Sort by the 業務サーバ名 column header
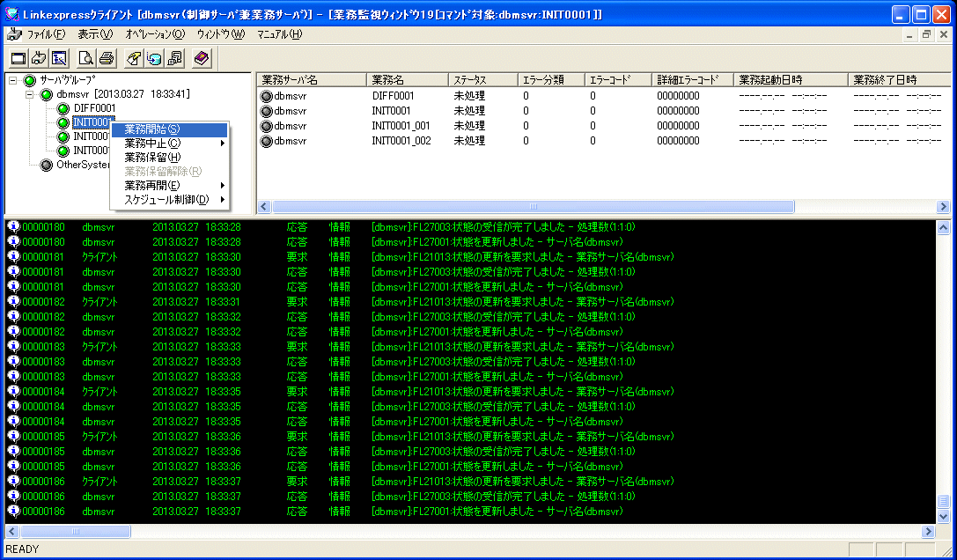 312,80
